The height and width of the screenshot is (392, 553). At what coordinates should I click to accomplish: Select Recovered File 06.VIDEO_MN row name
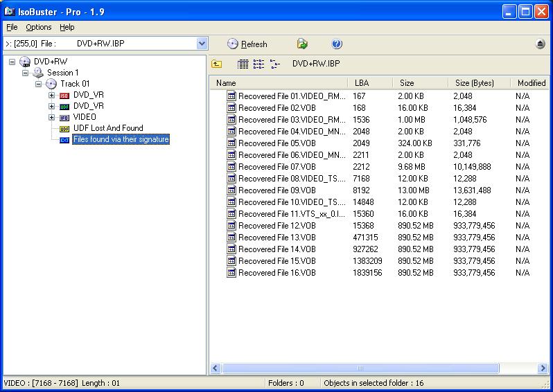(x=292, y=154)
